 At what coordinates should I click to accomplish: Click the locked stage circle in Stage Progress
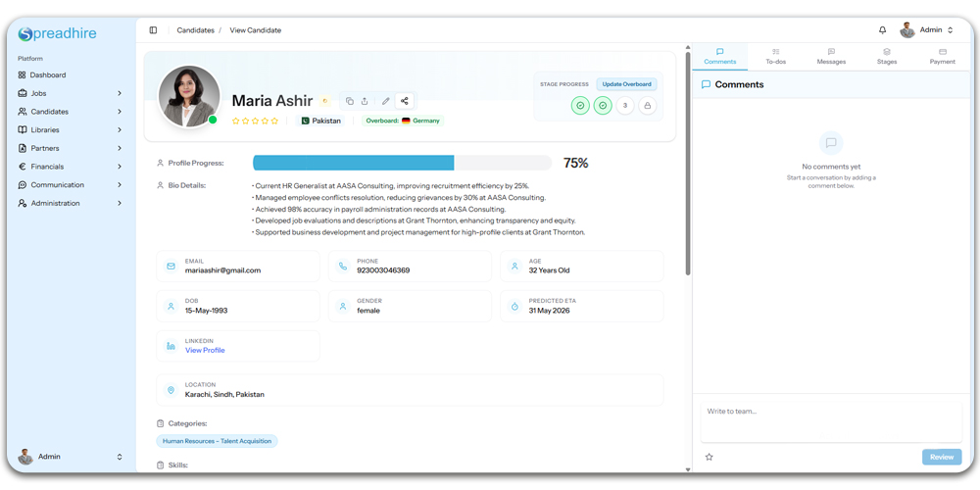(x=647, y=106)
